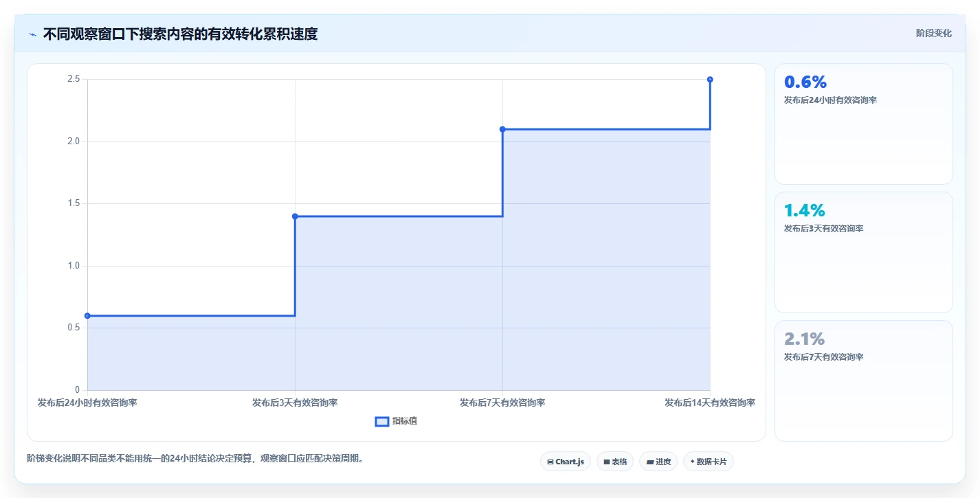Click the 2.1 data point for 发布后7天

tap(502, 129)
